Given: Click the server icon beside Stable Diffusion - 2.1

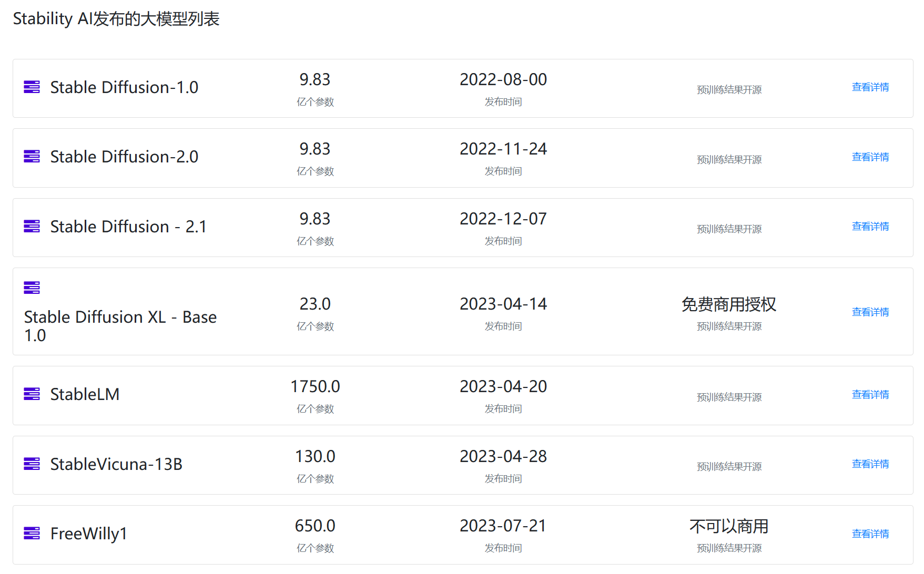Looking at the screenshot, I should [x=32, y=226].
